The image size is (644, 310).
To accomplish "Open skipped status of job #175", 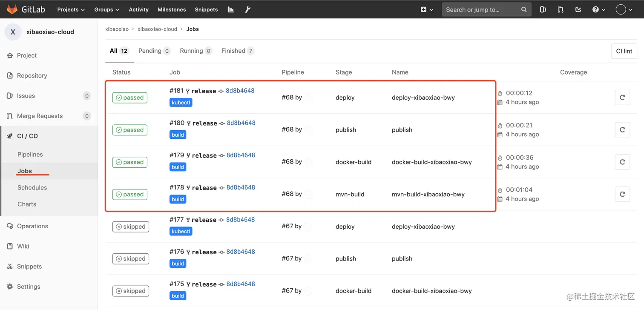I will point(131,291).
